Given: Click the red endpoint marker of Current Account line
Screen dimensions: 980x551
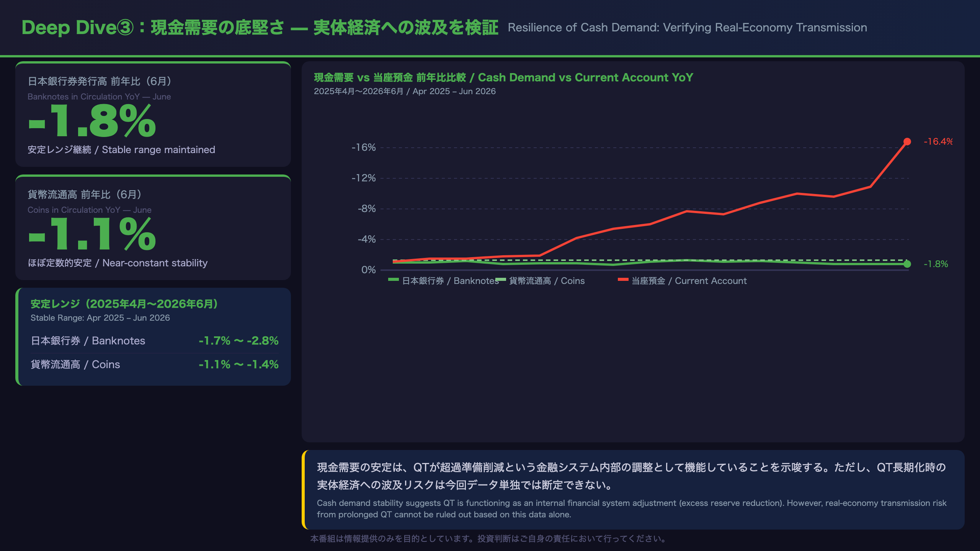Looking at the screenshot, I should (907, 142).
